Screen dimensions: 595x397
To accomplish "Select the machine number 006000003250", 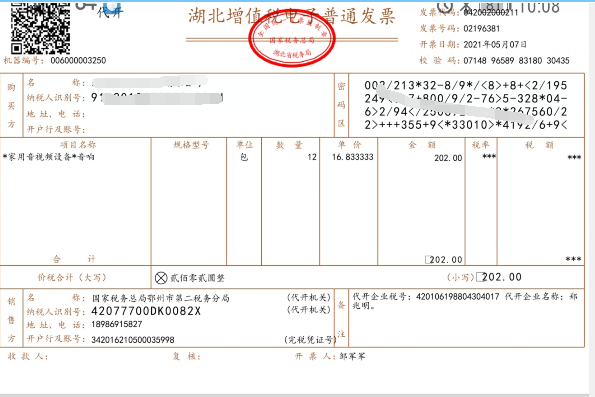I will pos(78,60).
